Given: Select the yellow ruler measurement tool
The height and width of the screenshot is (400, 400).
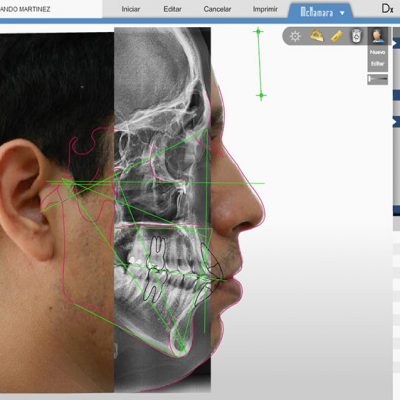Looking at the screenshot, I should coord(337,36).
